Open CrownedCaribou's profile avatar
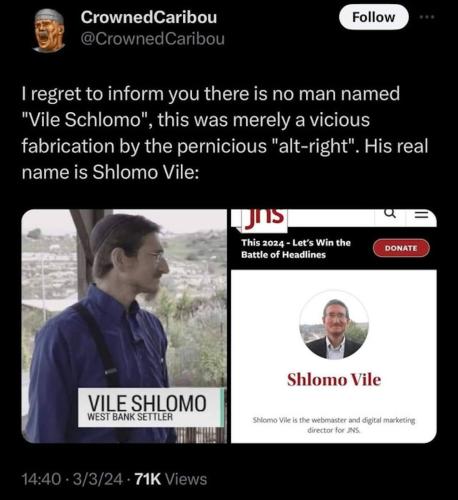The height and width of the screenshot is (500, 458). (x=49, y=31)
